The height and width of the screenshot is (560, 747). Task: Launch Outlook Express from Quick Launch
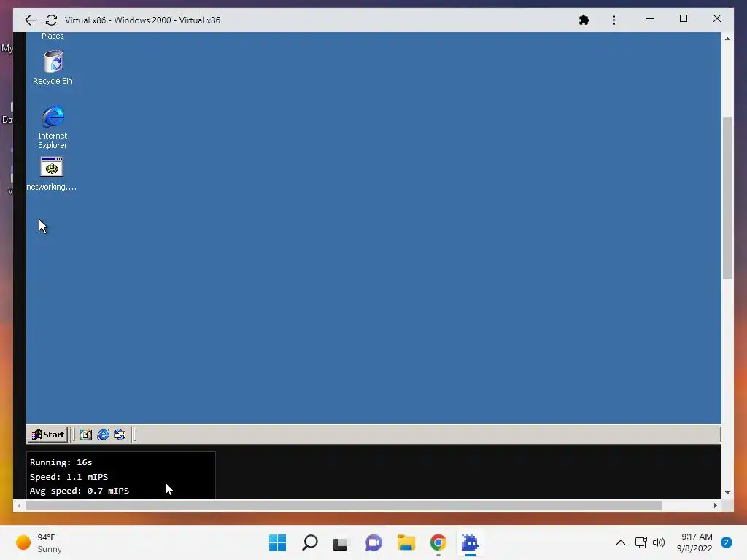tap(120, 435)
